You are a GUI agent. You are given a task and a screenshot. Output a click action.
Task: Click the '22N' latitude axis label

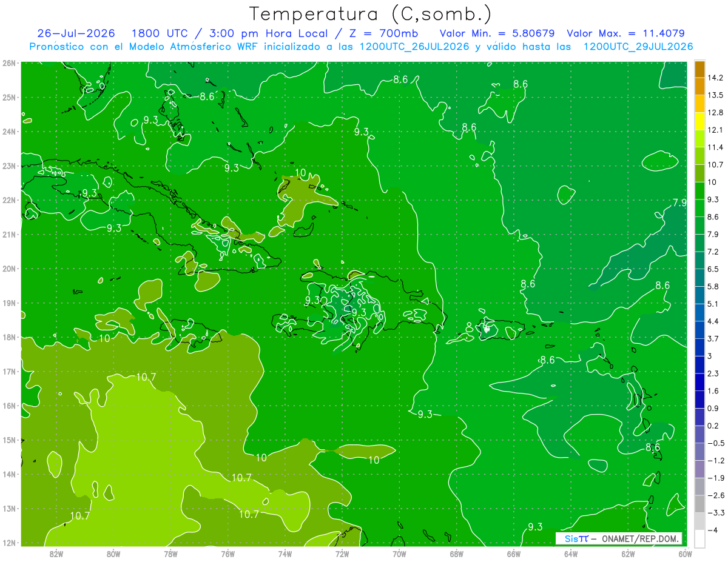pos(8,200)
